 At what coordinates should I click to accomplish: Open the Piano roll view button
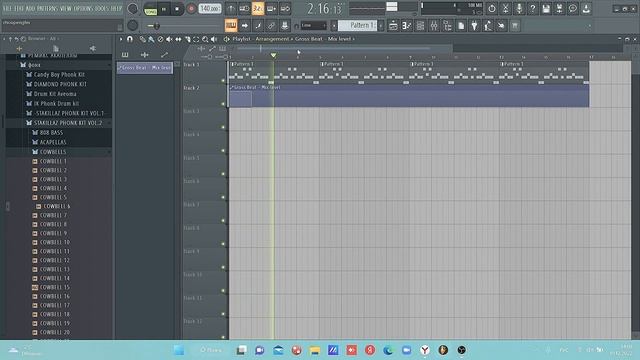[x=407, y=26]
